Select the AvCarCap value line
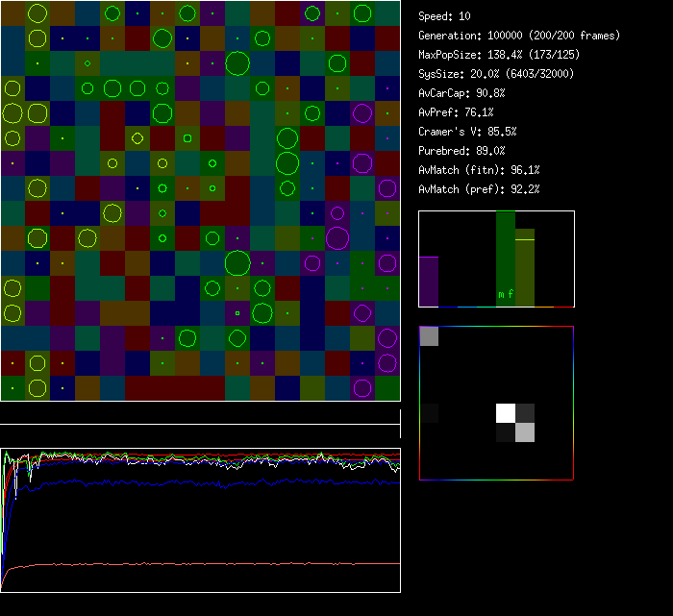 click(462, 93)
